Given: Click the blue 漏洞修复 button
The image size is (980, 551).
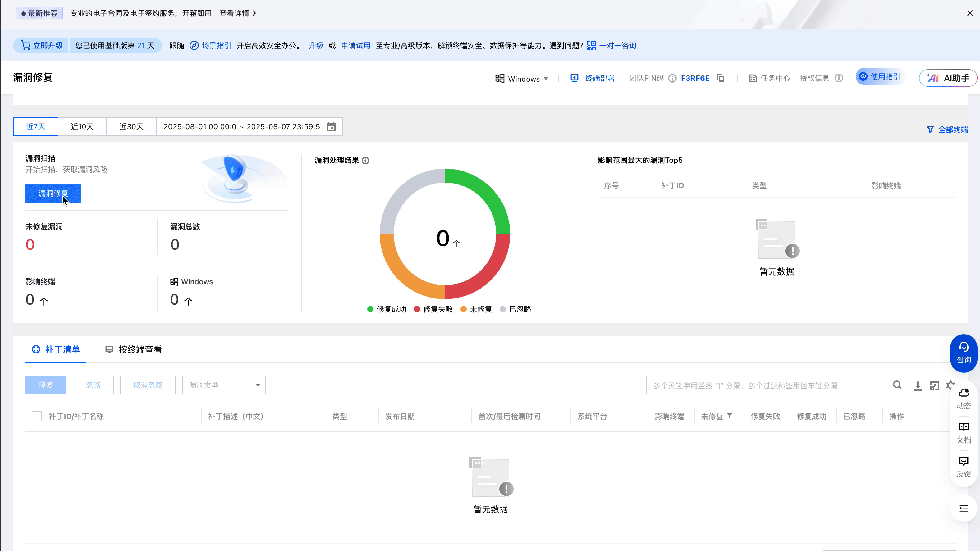Looking at the screenshot, I should tap(53, 193).
